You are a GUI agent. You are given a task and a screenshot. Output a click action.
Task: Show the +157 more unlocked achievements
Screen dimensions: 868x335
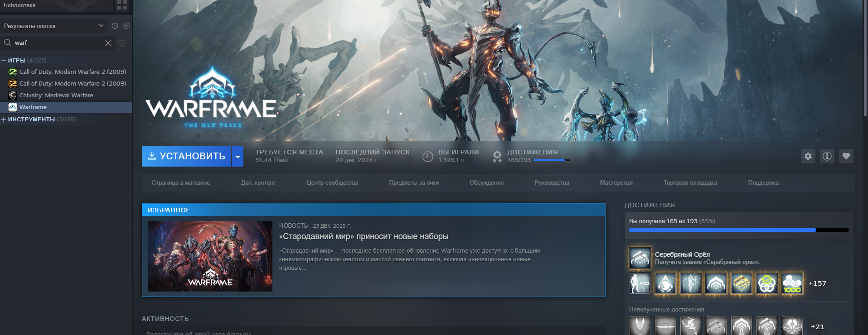[x=817, y=283]
